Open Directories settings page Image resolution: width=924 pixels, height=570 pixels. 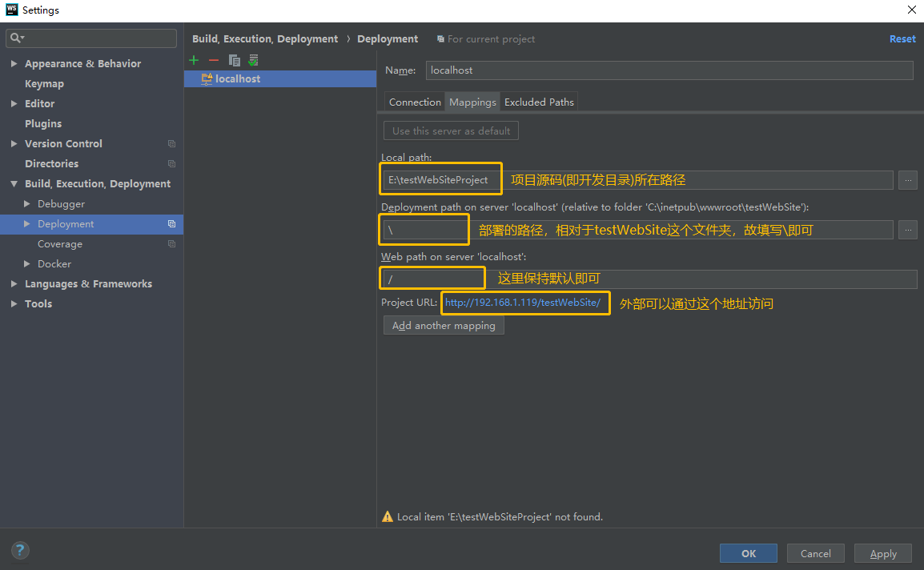coord(51,164)
